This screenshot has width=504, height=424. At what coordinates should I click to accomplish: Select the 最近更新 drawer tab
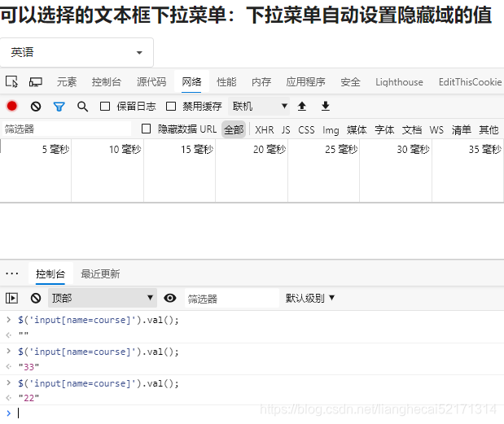(100, 274)
